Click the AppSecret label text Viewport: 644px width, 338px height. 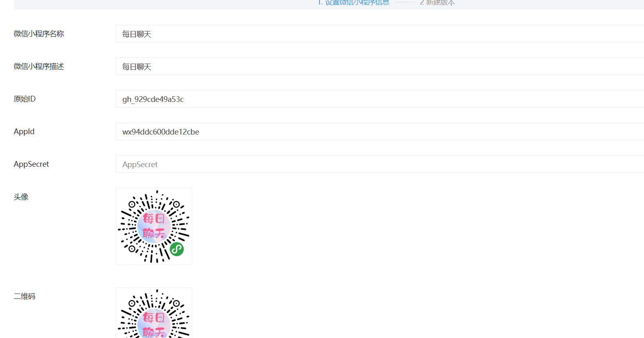point(31,164)
